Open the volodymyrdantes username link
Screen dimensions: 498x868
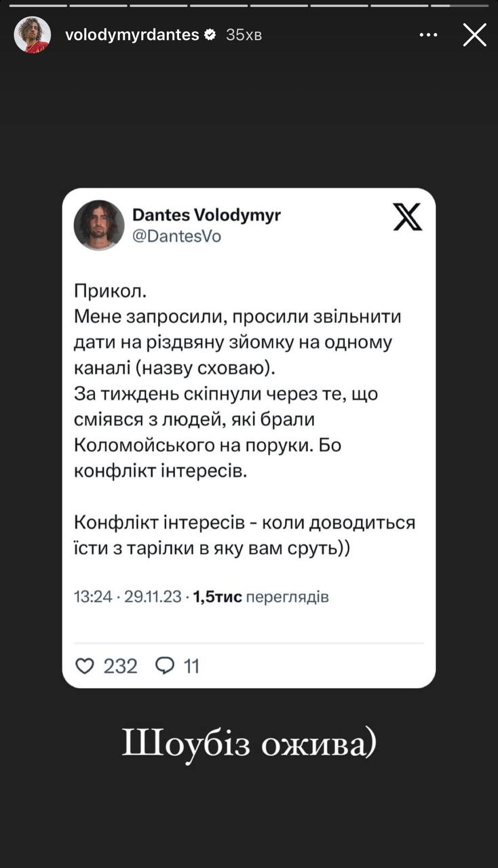[132, 35]
